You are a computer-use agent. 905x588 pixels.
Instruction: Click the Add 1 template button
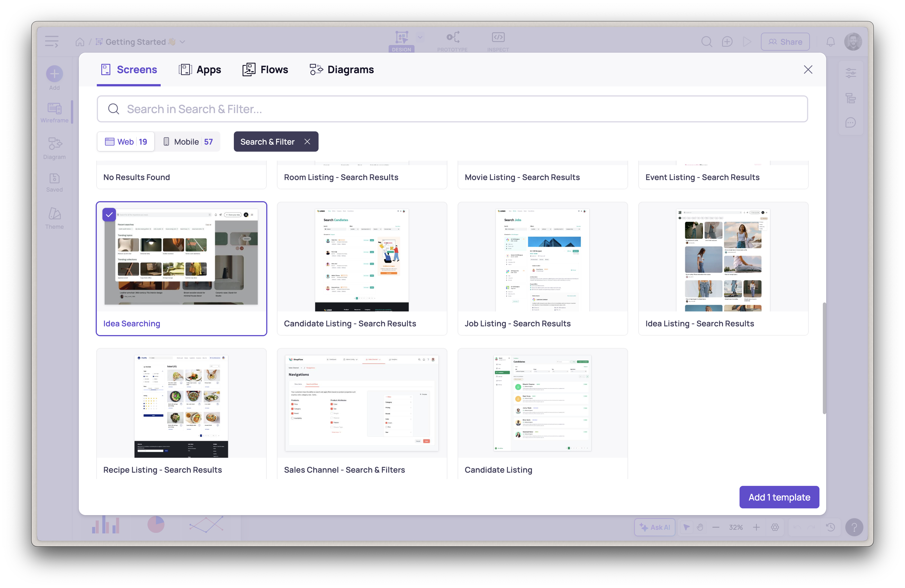coord(779,497)
